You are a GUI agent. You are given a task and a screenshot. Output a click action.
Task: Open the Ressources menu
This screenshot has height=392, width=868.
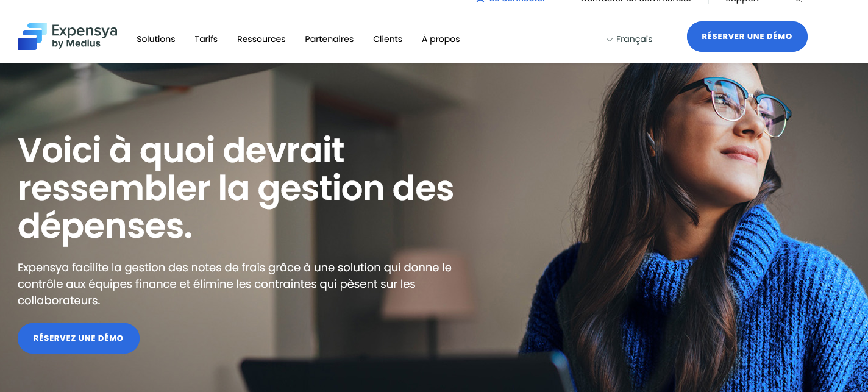click(x=261, y=39)
